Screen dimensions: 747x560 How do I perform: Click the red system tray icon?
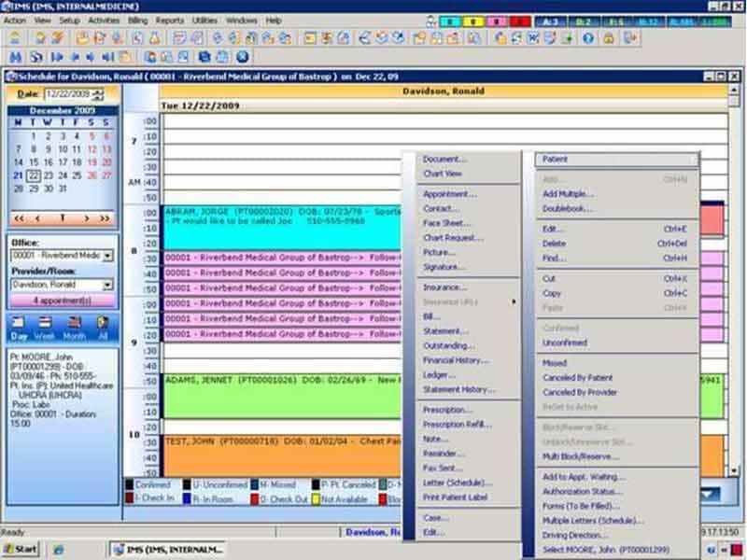tap(737, 550)
